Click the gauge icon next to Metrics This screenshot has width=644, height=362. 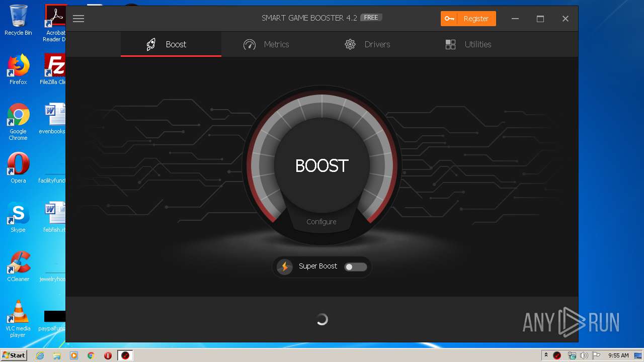pos(250,44)
